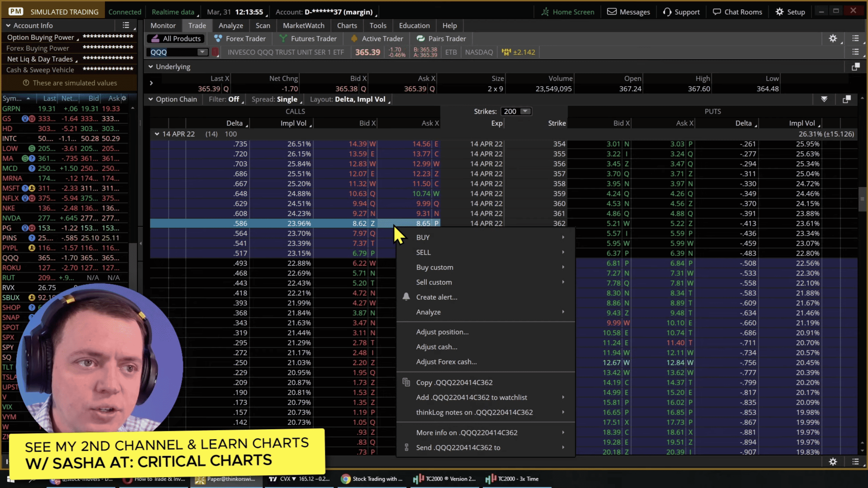Choose SELL in the context menu
868x488 pixels.
coord(486,252)
